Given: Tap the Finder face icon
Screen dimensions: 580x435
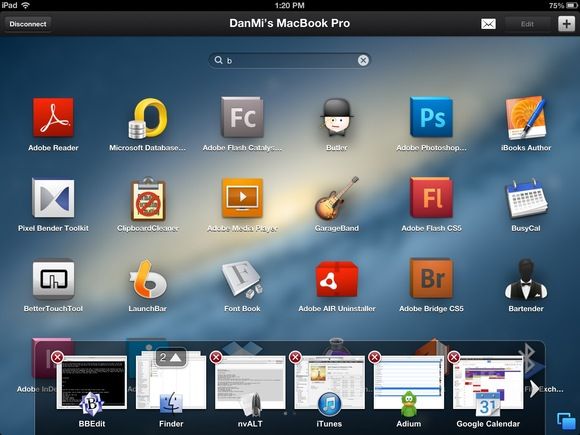Looking at the screenshot, I should pos(171,404).
